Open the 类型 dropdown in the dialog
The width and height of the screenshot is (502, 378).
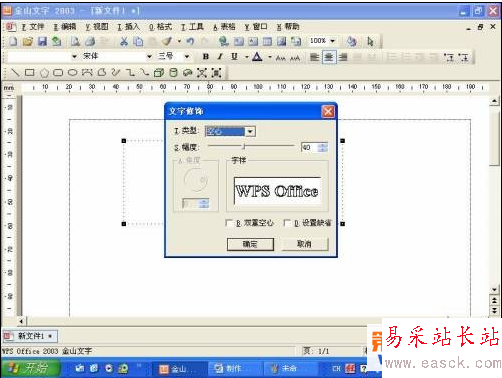click(250, 132)
